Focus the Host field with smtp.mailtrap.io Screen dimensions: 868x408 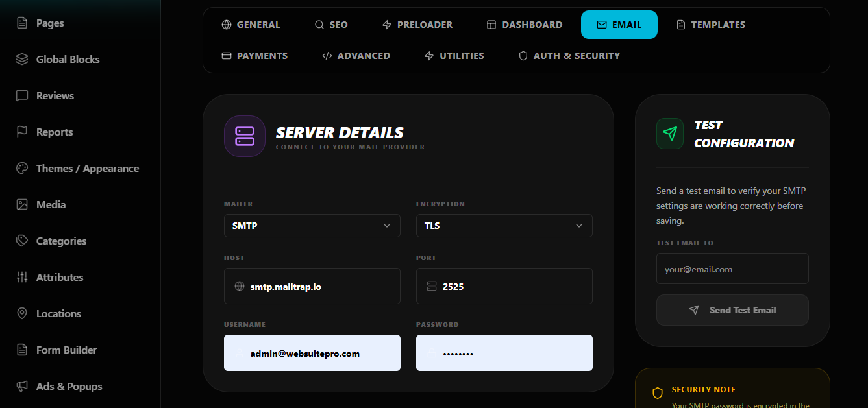pos(318,286)
